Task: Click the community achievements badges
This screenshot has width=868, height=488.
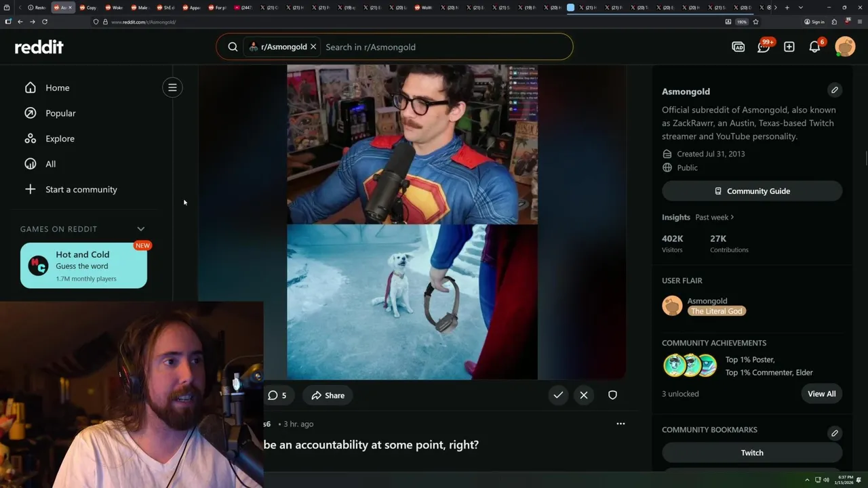Action: coord(690,365)
